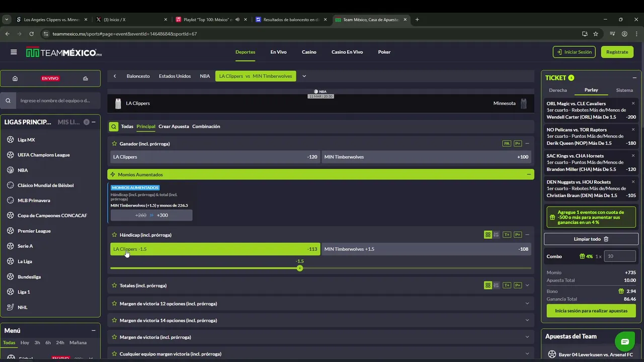Viewport: 644px width, 362px height.
Task: Go back with breadcrumb left arrow
Action: point(115,76)
